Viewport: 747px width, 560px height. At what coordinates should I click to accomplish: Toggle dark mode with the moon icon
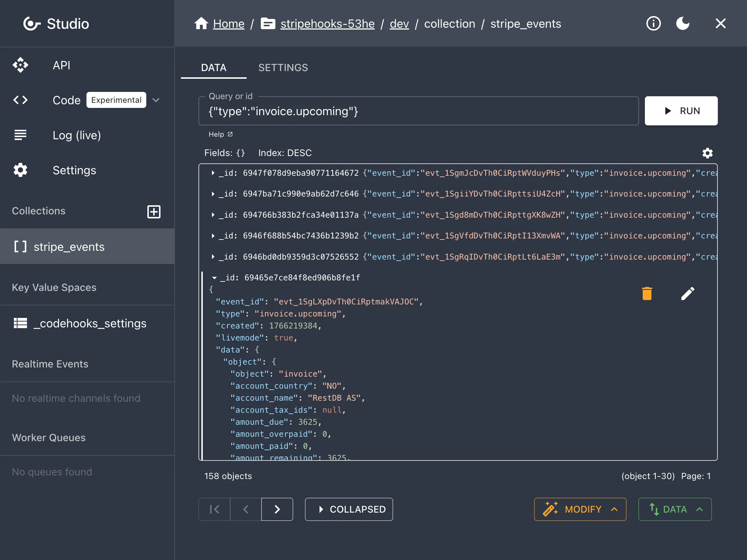682,23
